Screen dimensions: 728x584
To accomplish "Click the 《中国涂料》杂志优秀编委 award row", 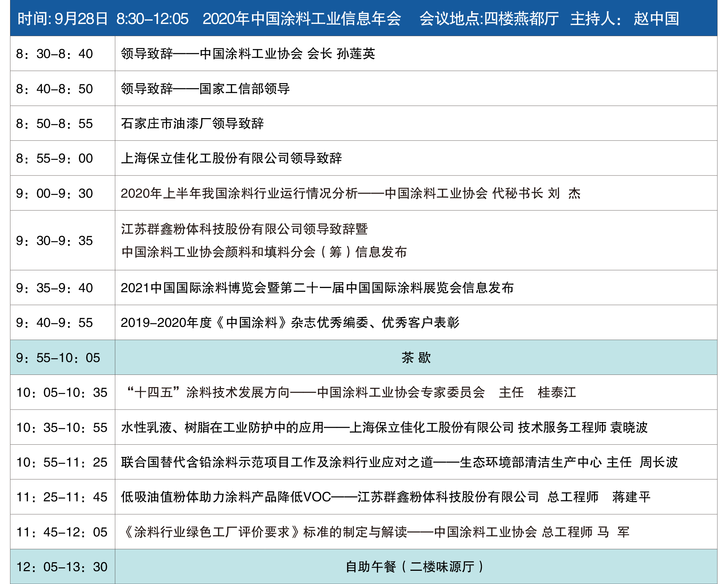I will (290, 323).
